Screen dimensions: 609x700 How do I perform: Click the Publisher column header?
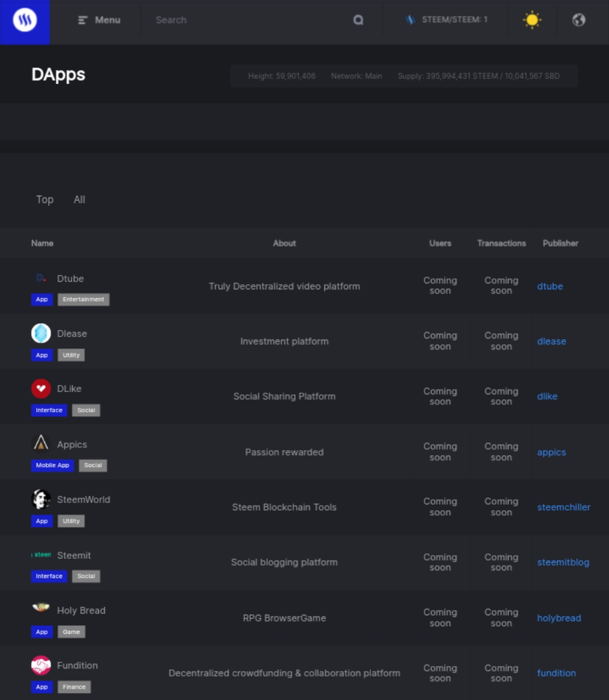click(x=560, y=243)
